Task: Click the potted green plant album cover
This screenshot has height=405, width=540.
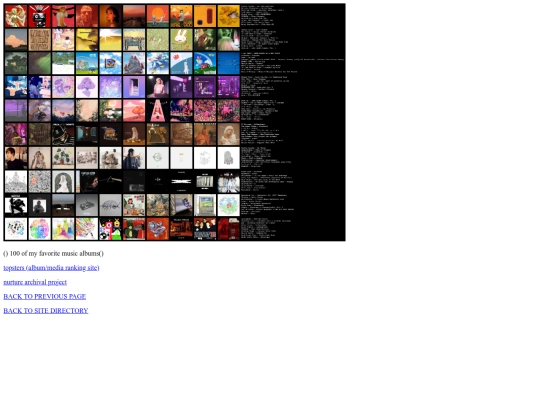Action: (63, 158)
